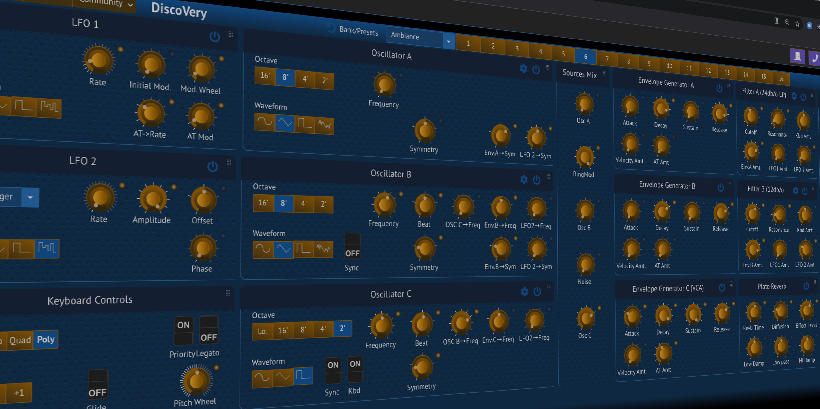Toggle Oscillator A power icon
Image resolution: width=820 pixels, height=409 pixels.
coord(536,70)
